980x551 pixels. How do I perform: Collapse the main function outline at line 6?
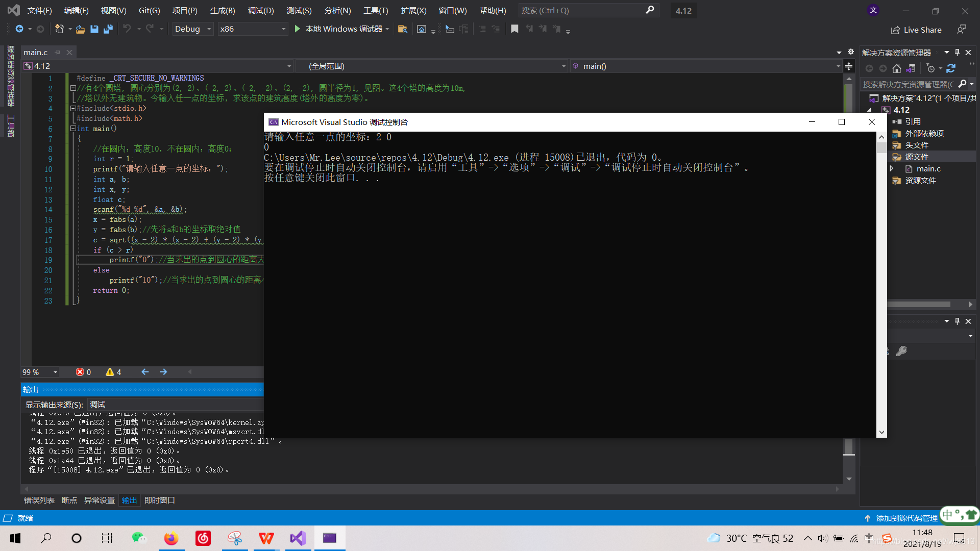tap(73, 129)
